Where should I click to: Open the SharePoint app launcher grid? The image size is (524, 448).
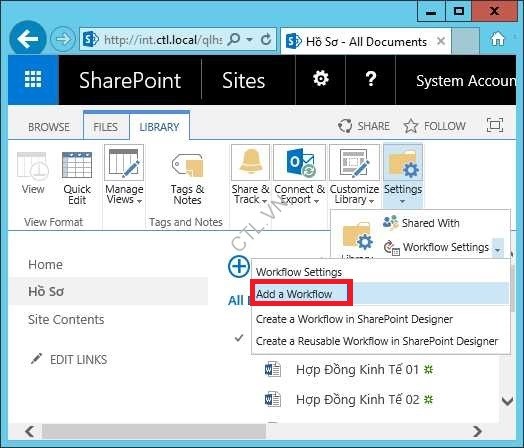[33, 80]
